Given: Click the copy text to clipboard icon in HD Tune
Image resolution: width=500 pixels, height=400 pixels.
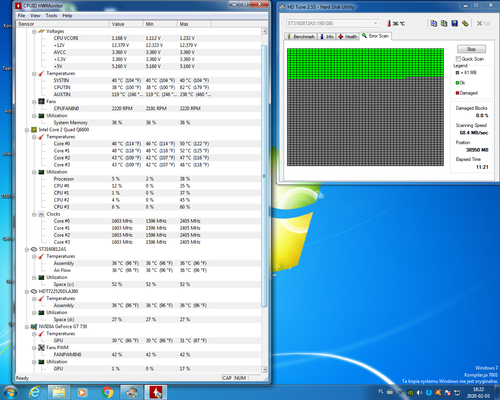Looking at the screenshot, I should [433, 23].
